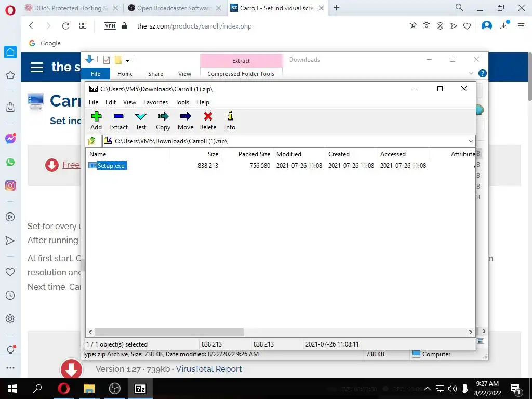Image resolution: width=532 pixels, height=399 pixels.
Task: Open Easy Setup menu icon in Opera
Action: coord(521,26)
